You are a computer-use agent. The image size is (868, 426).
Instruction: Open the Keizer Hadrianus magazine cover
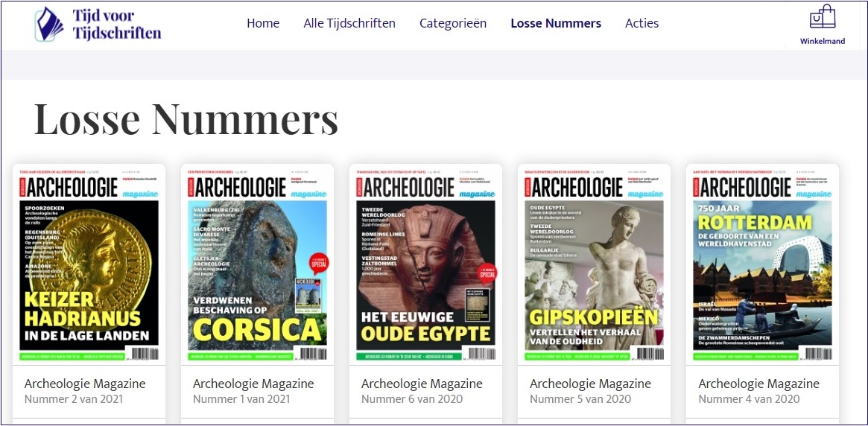[x=89, y=264]
